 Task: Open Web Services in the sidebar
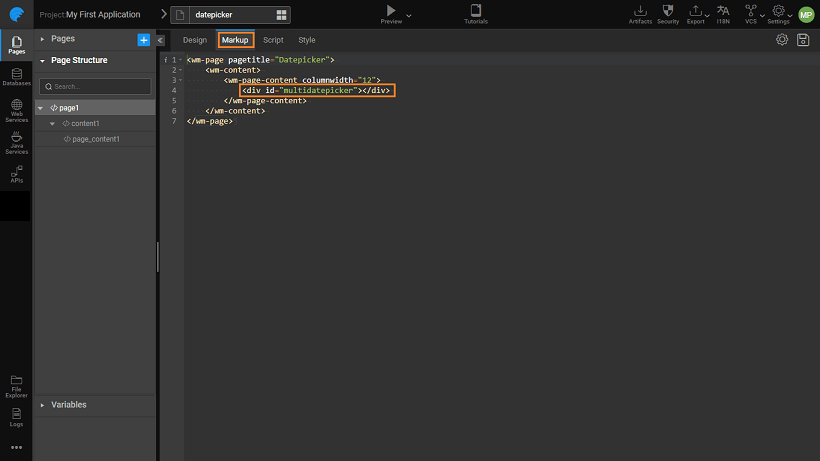[16, 109]
